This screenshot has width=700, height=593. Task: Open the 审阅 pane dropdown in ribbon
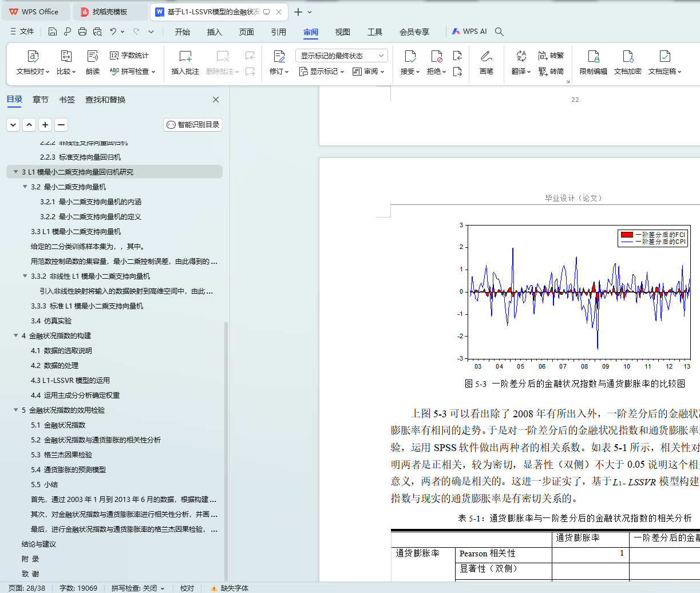point(369,72)
